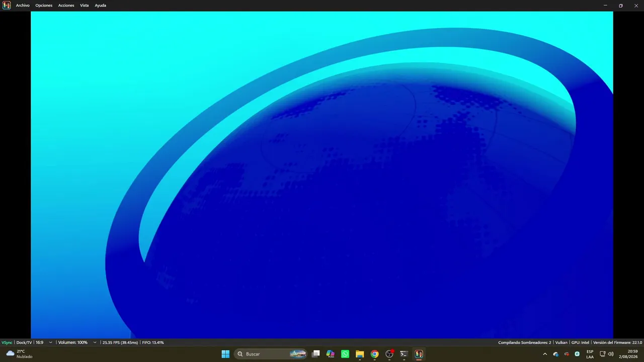Open the terminal from the taskbar
This screenshot has height=362, width=644.
pos(404,354)
